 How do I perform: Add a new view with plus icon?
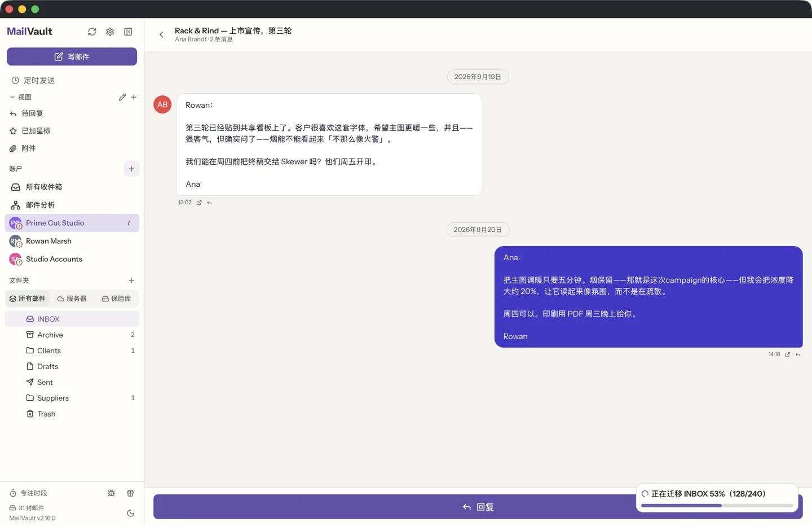point(134,97)
